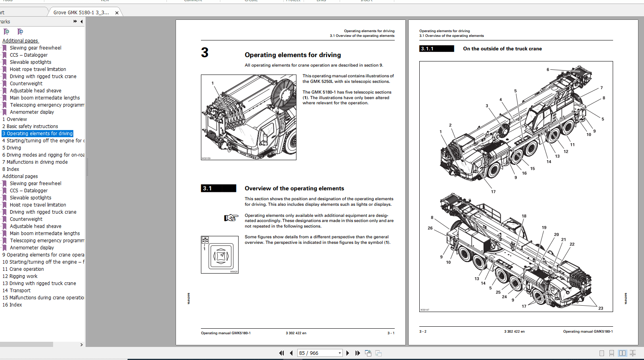Click the Go-to-bookmark icon with blue arrow
The width and height of the screenshot is (644, 360).
[x=19, y=31]
